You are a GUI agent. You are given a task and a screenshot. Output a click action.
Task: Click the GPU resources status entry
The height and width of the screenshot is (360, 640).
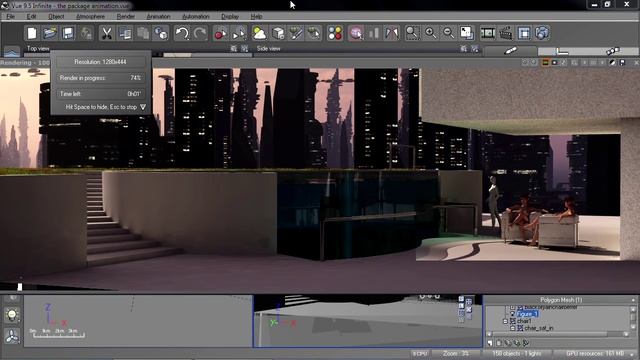pos(595,353)
